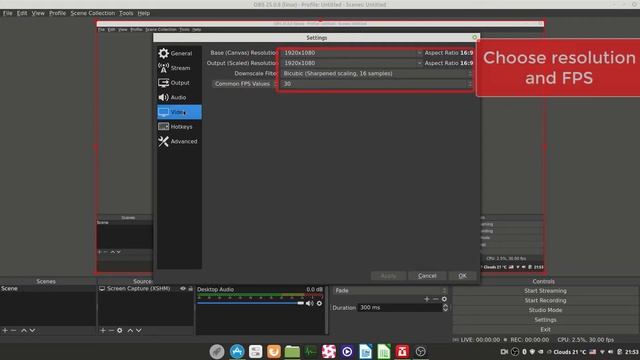Open Stream settings via the antenna icon

(163, 68)
